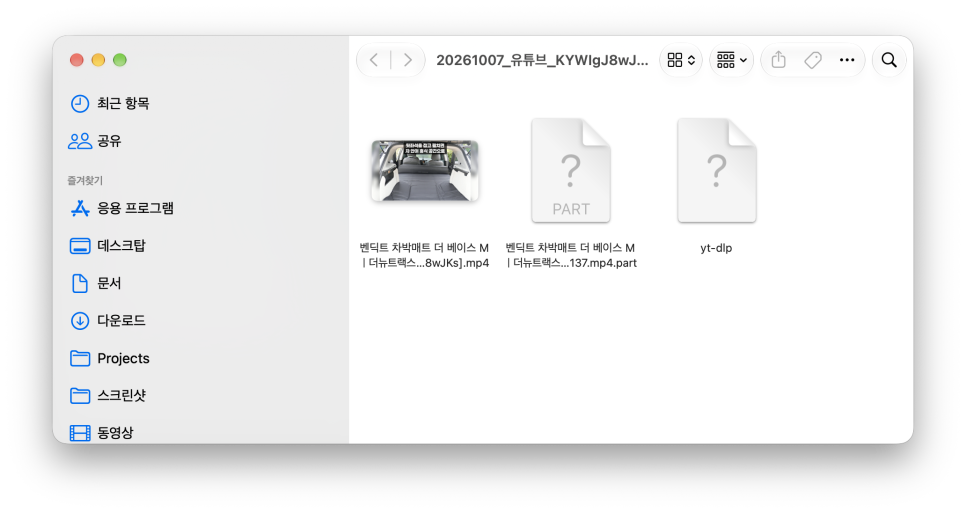Open the icon view switcher dropdown
Image resolution: width=966 pixels, height=513 pixels.
click(681, 60)
